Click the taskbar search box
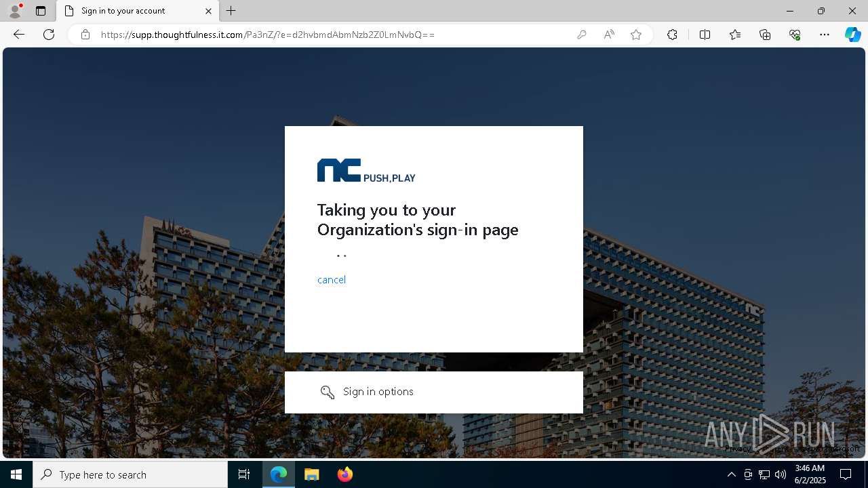The image size is (868, 488). (130, 474)
